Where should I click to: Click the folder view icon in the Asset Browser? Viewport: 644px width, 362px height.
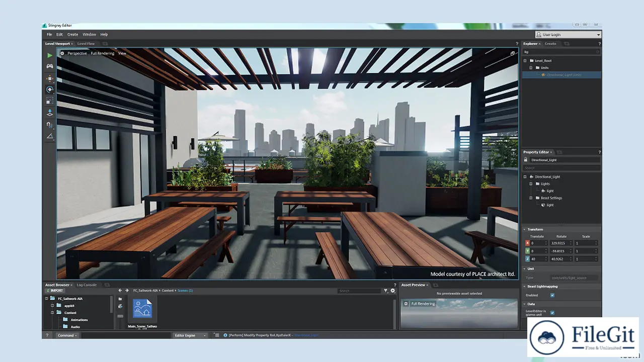point(120,299)
